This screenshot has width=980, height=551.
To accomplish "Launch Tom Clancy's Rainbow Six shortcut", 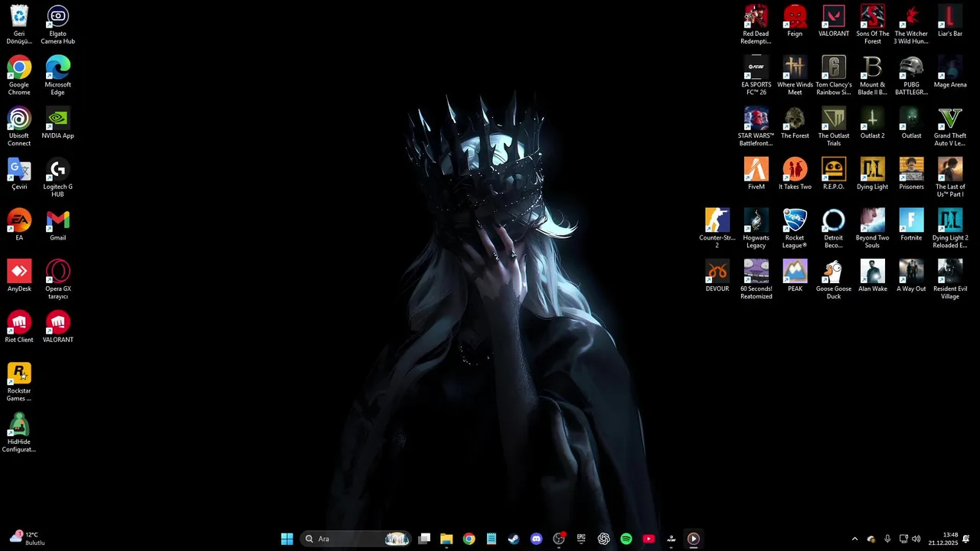I will pyautogui.click(x=834, y=76).
